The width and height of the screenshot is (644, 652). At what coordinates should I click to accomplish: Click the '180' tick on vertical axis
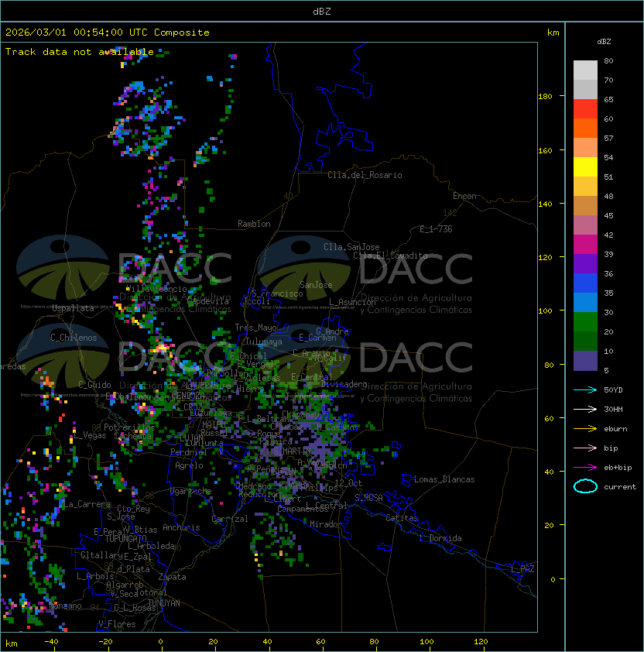(x=546, y=97)
